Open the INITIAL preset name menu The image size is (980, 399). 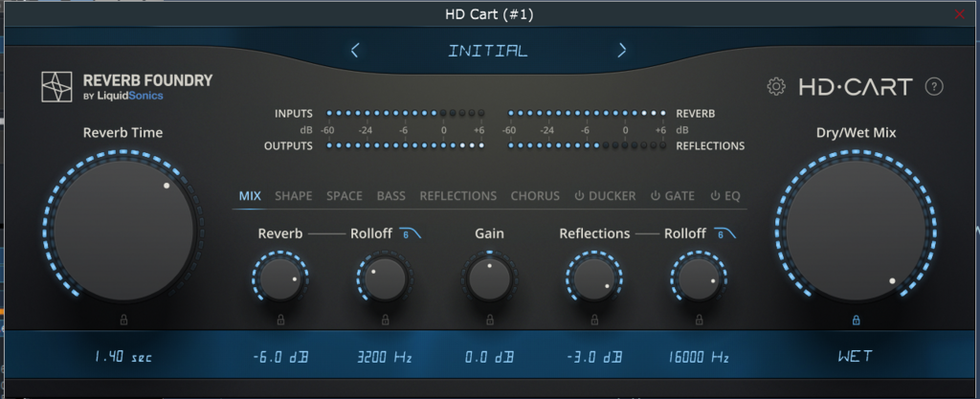[488, 51]
